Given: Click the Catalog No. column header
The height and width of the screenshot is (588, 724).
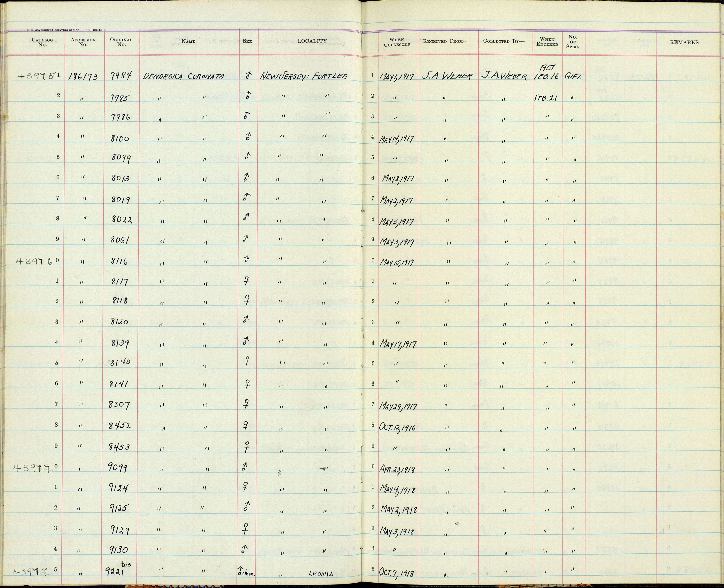Looking at the screenshot, I should click(x=42, y=42).
